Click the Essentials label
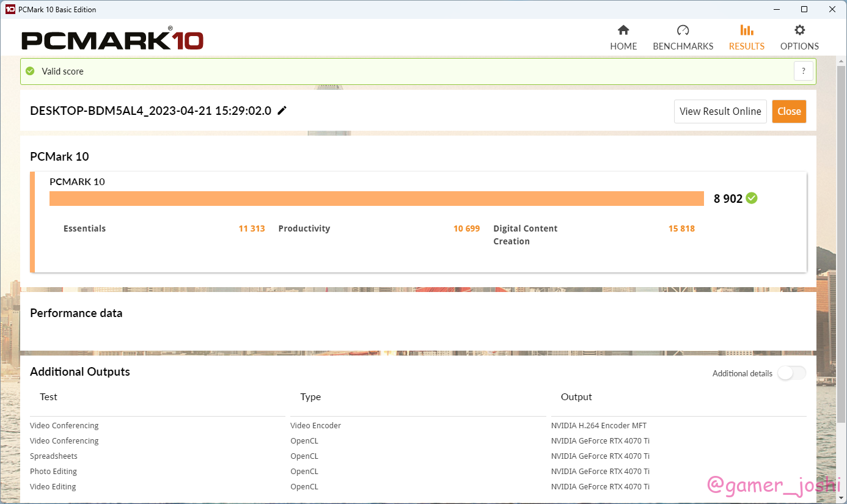The height and width of the screenshot is (504, 847). pyautogui.click(x=84, y=228)
